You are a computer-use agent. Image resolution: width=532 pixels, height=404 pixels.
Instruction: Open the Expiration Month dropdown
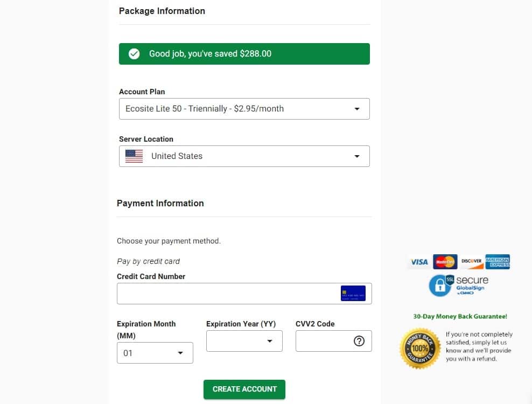point(155,353)
